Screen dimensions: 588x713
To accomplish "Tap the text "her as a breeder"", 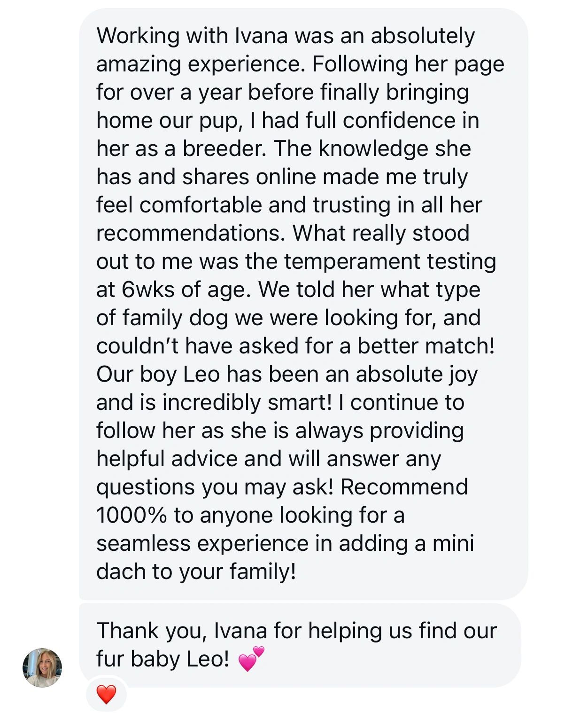I will click(181, 149).
